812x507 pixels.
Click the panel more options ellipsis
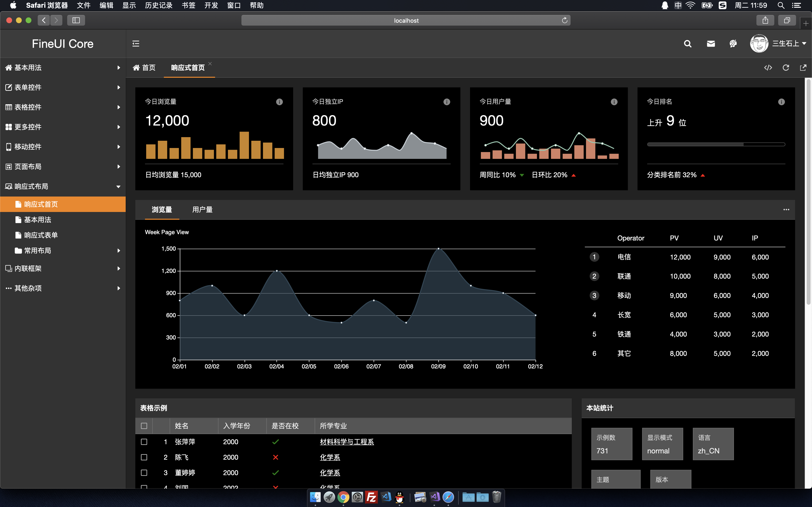click(786, 210)
